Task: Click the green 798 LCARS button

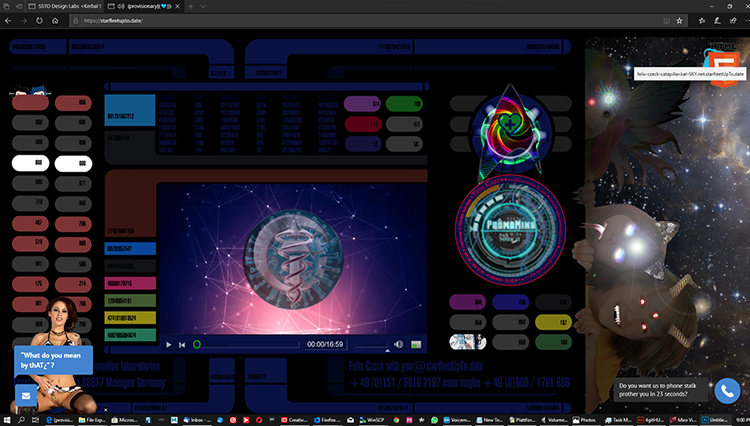Action: (x=404, y=103)
